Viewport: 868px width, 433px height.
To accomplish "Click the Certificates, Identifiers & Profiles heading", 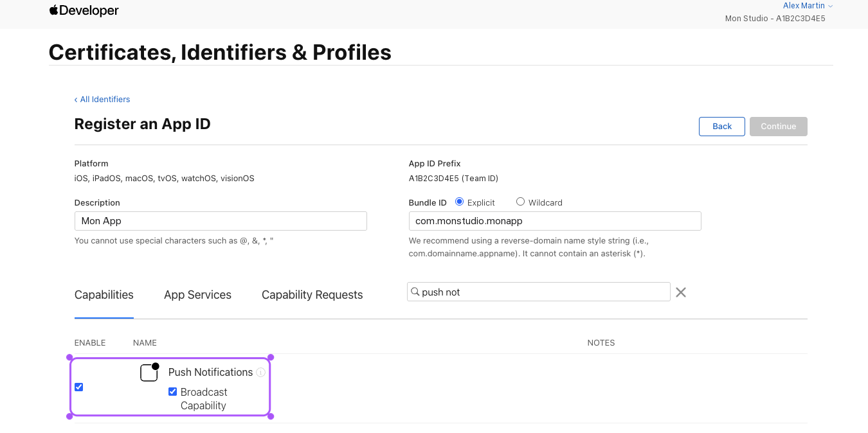I will 220,52.
